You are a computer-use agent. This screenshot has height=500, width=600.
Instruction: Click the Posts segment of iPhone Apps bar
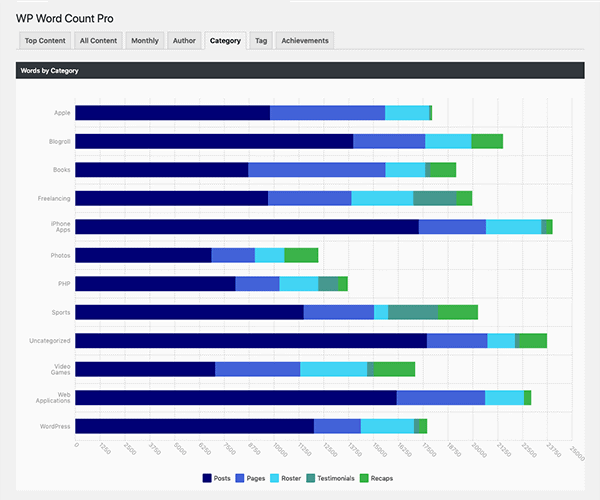coord(247,227)
